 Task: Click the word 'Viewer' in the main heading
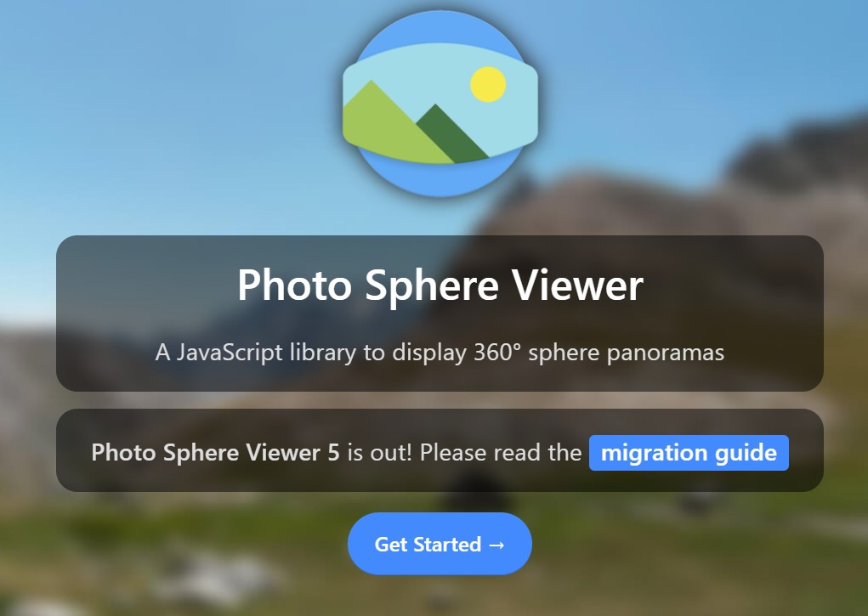[576, 285]
